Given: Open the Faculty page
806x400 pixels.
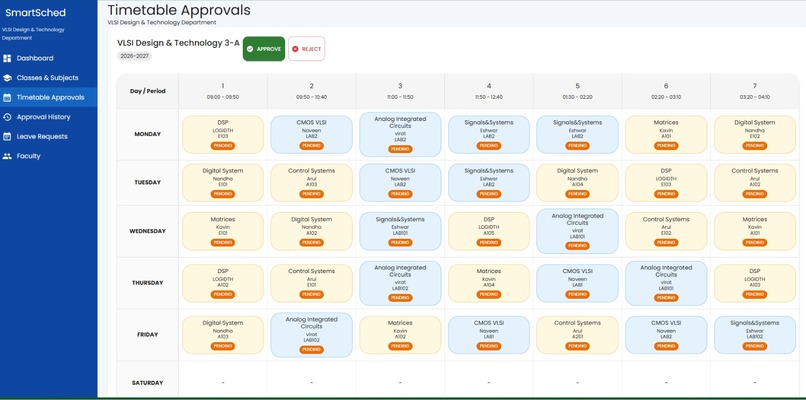Looking at the screenshot, I should [48, 156].
